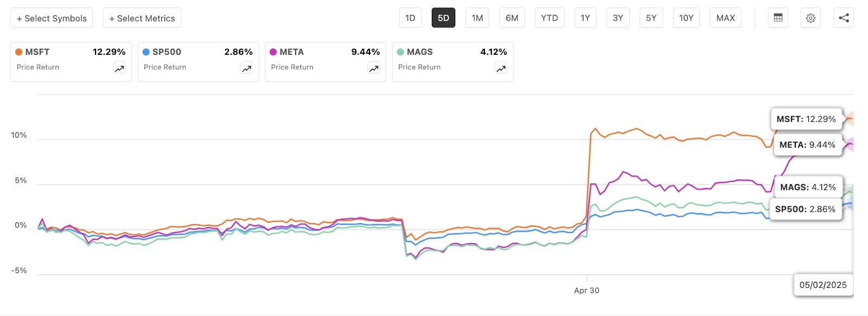The width and height of the screenshot is (868, 316).
Task: Click the META: 9.44% chart tooltip
Action: click(x=807, y=145)
